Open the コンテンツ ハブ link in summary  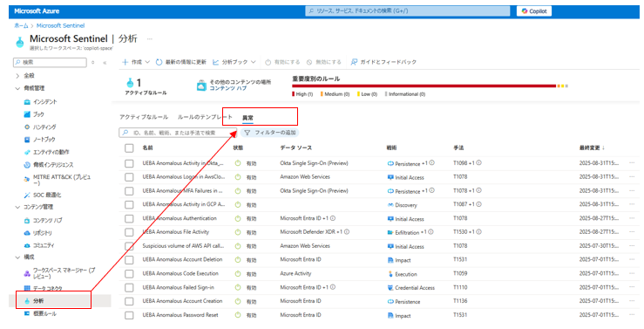tap(228, 88)
